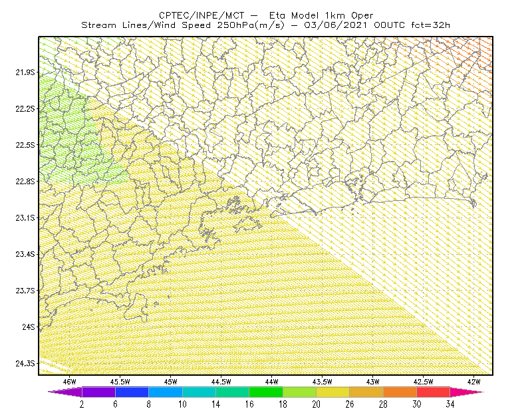Click the 22.5S latitude label
This screenshot has height=411, width=532.
[x=25, y=145]
